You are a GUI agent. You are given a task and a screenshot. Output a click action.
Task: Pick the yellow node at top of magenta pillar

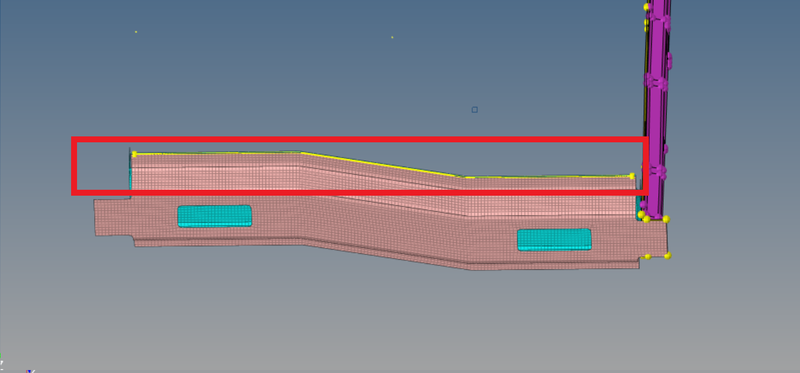[x=646, y=7]
